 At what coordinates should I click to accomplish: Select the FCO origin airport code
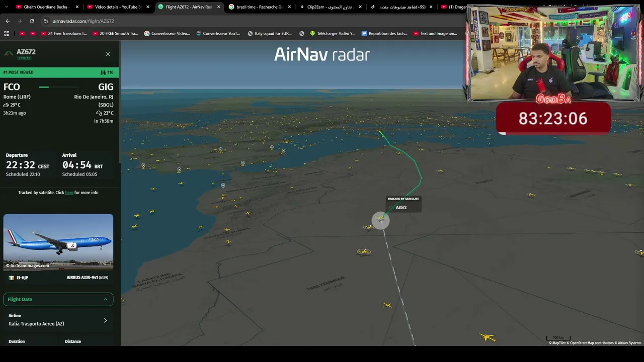[x=12, y=87]
